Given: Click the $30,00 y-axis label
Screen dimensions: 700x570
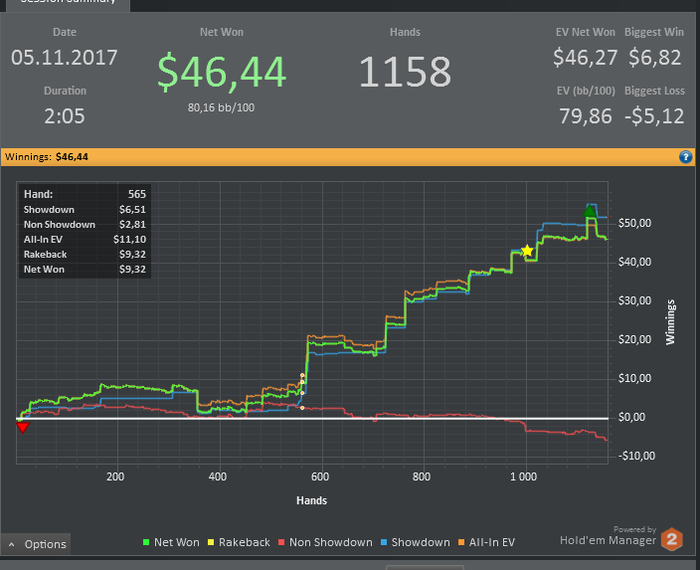Looking at the screenshot, I should click(x=634, y=300).
